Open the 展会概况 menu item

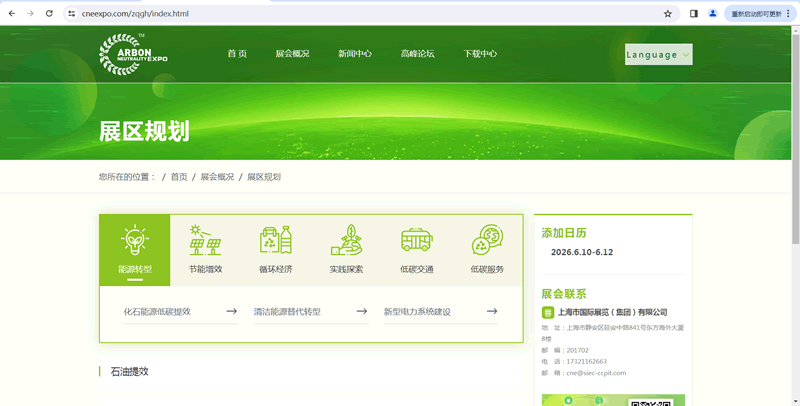coord(292,54)
